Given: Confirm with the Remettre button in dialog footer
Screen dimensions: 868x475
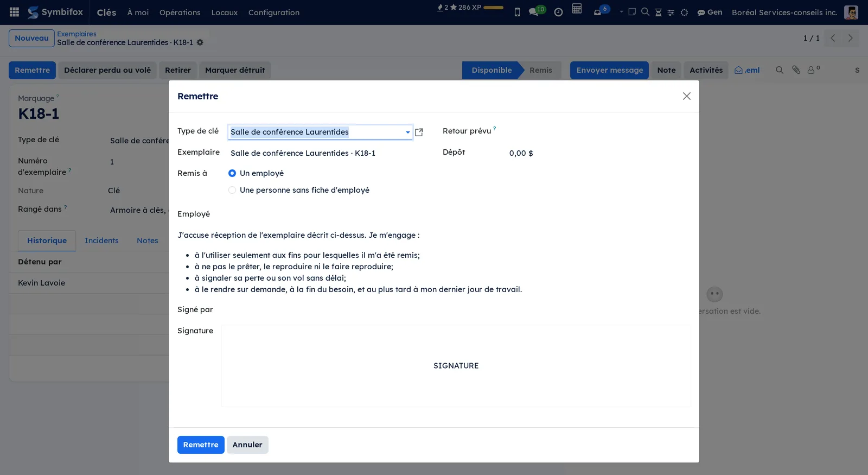Looking at the screenshot, I should (201, 445).
